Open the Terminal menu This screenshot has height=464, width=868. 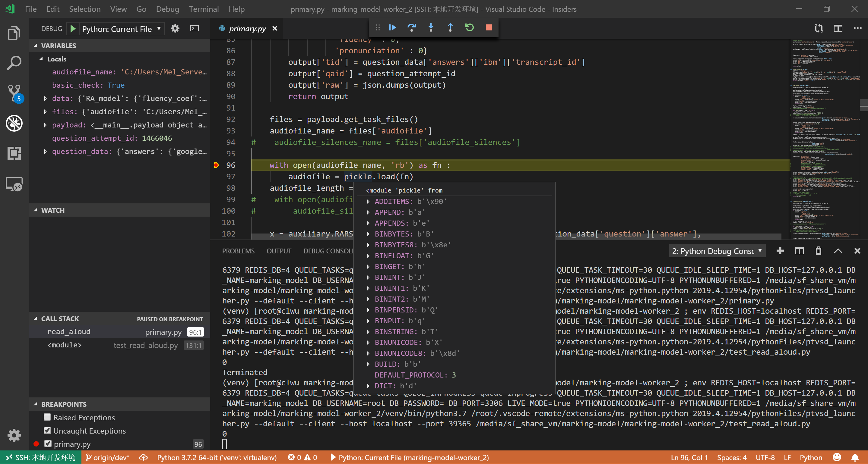click(204, 9)
